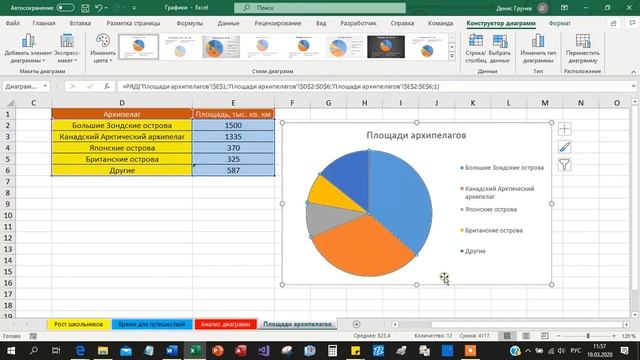Select cell with value 1500
Viewport: 640px width, 360px height.
(233, 125)
